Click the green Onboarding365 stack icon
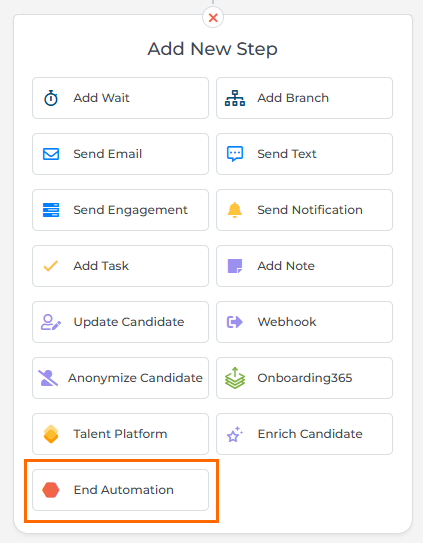423x543 pixels. pos(235,378)
